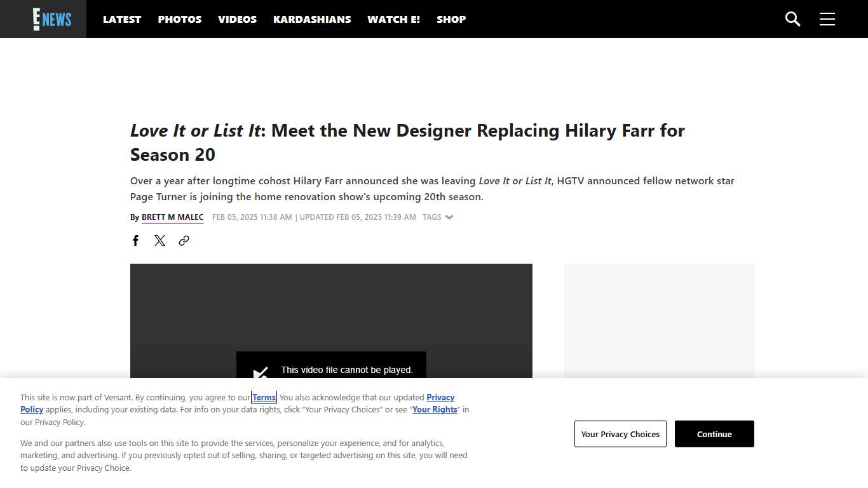Click the Continue button on the privacy banner
Viewport: 868px width, 488px height.
pyautogui.click(x=714, y=433)
